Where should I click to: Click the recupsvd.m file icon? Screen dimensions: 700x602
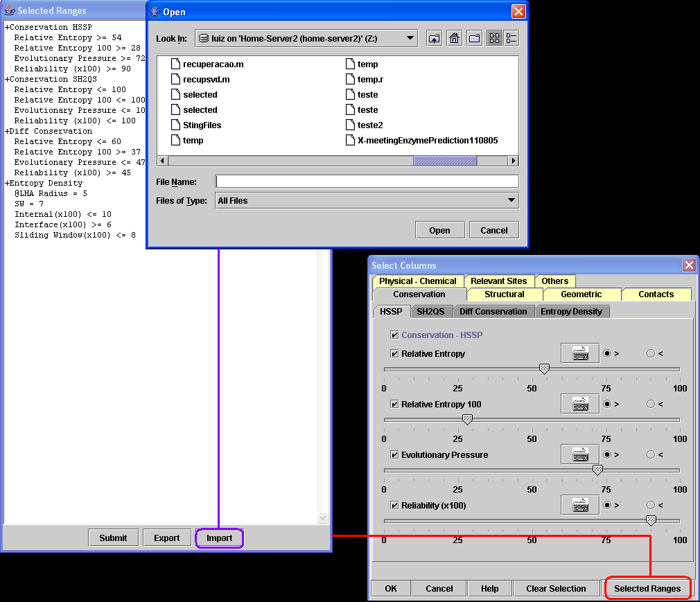(x=176, y=80)
